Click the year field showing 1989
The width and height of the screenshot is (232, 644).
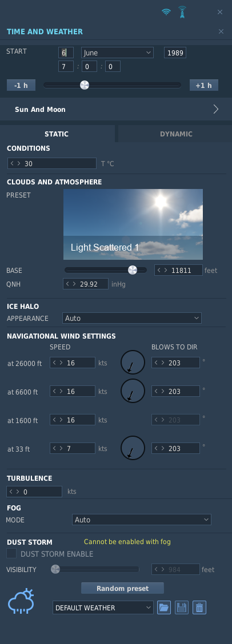(175, 53)
